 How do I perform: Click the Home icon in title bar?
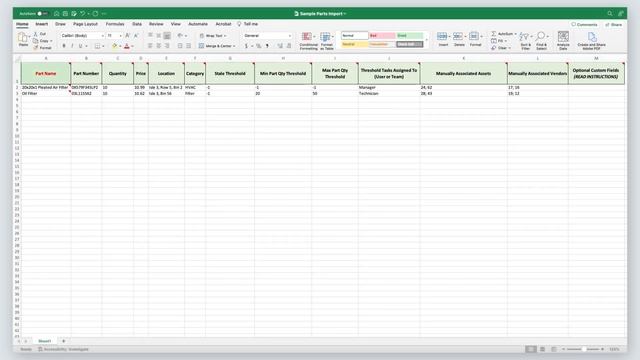(56, 13)
